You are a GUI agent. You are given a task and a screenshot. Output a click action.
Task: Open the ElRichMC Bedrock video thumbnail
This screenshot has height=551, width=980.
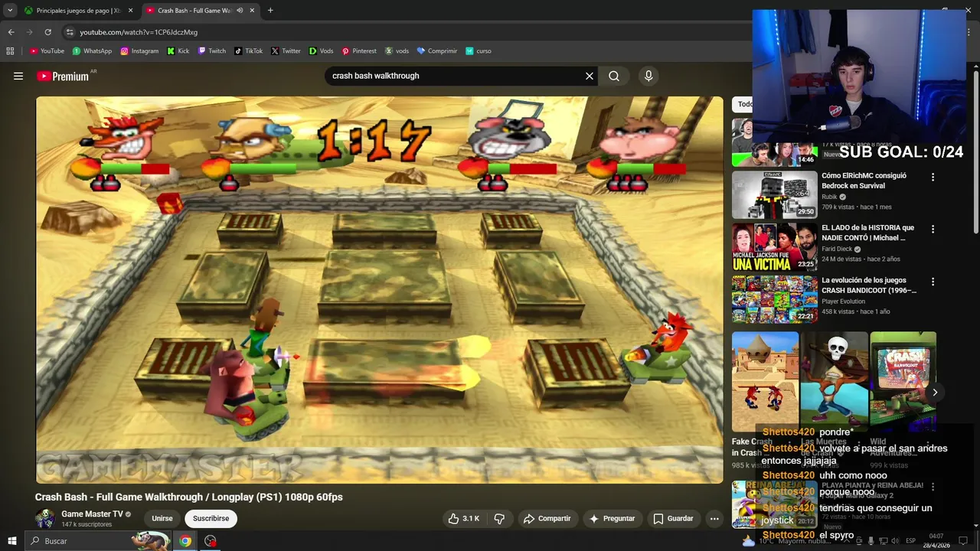click(x=774, y=194)
